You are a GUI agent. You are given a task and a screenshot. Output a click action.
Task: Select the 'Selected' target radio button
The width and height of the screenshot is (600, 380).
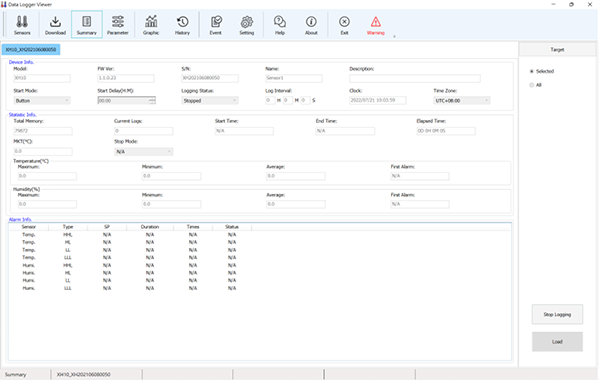click(532, 71)
